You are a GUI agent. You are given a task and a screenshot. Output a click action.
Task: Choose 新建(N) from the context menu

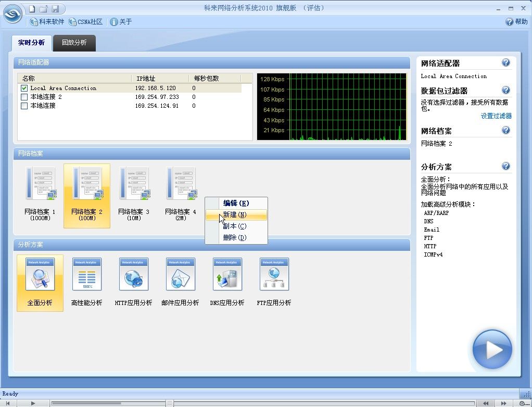tap(235, 215)
